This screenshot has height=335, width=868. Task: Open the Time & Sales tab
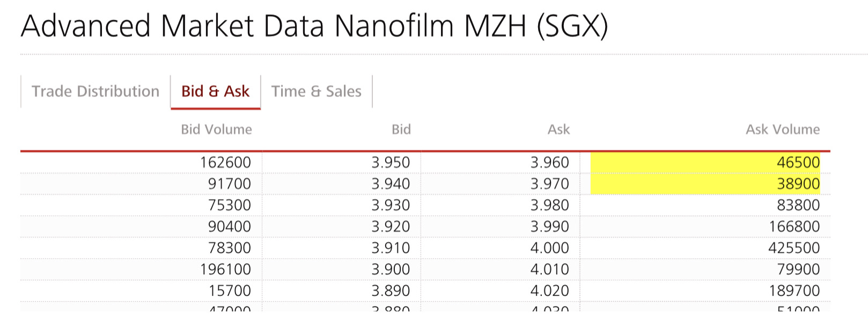coord(316,91)
